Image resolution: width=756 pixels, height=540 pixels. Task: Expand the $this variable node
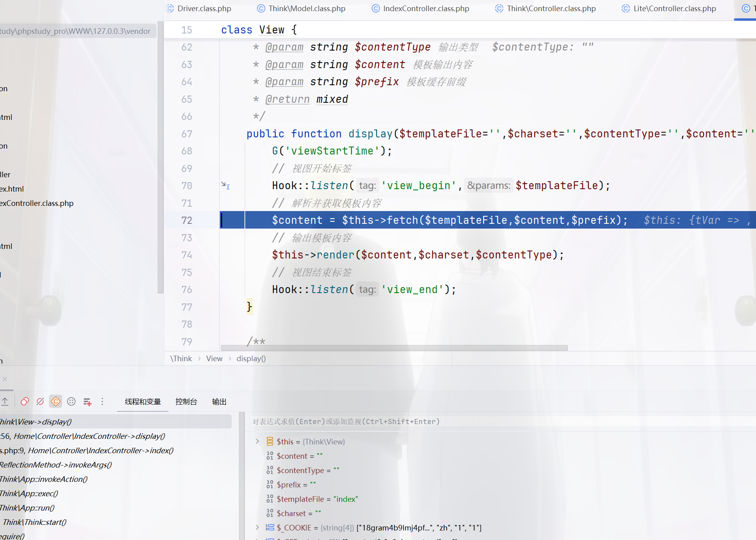[x=257, y=441]
